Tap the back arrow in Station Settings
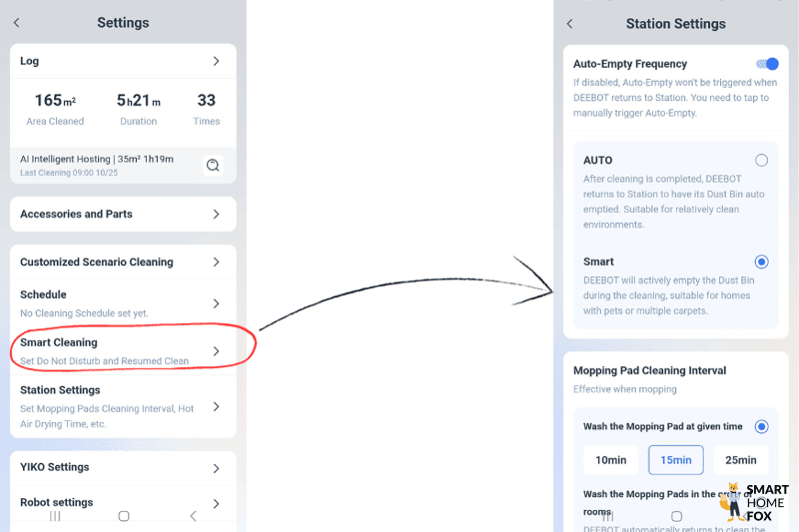 pos(570,23)
